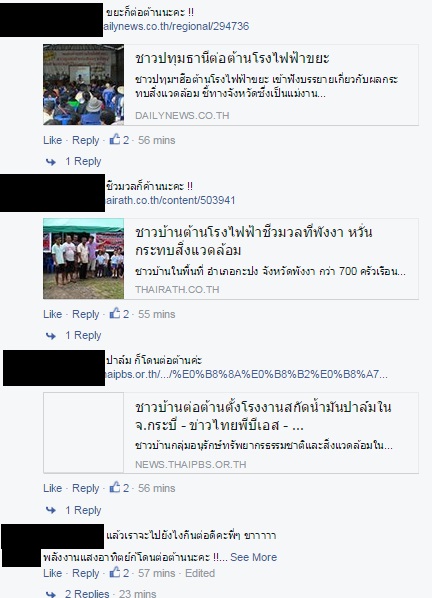Screen dimensions: 432x598
Task: Click thumbs-up icon on thaipbs comment
Action: point(115,487)
